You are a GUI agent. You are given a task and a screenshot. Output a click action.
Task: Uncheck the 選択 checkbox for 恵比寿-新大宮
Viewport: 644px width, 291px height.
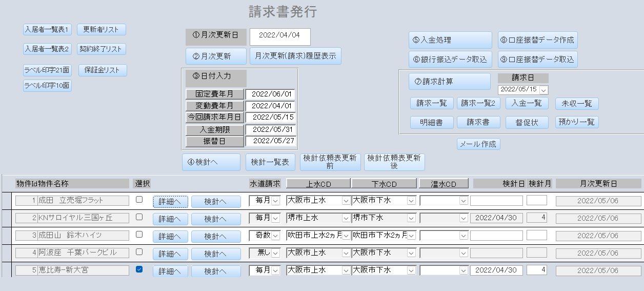[x=139, y=269]
